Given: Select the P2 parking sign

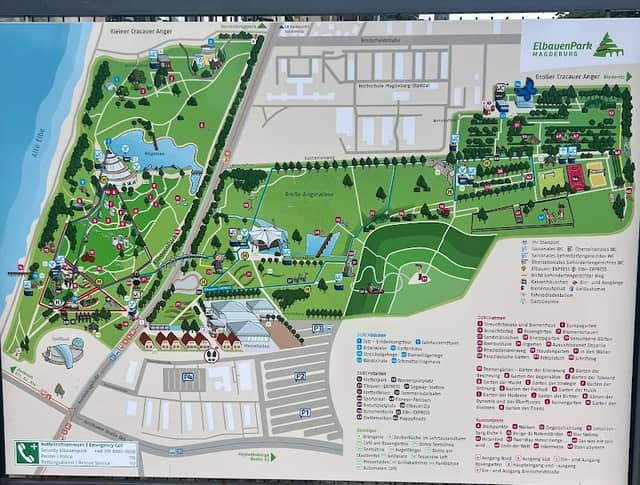Looking at the screenshot, I should (x=300, y=376).
